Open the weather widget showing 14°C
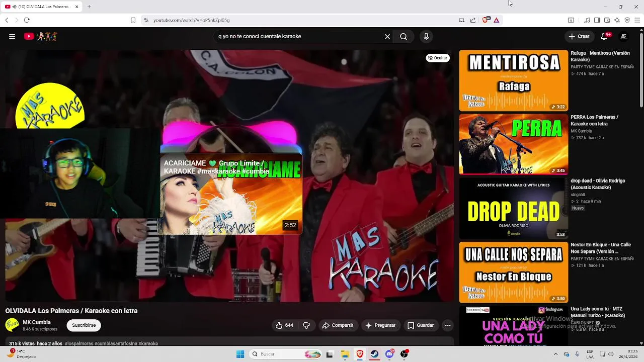 pyautogui.click(x=20, y=354)
